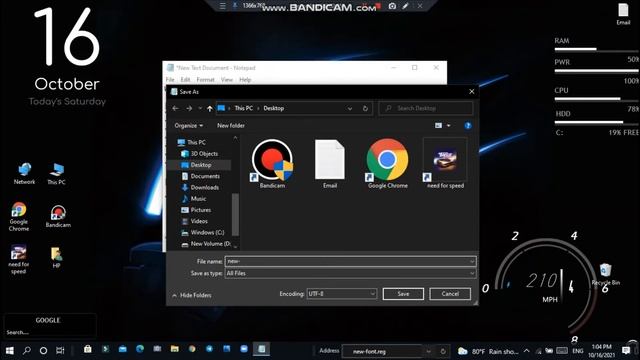Open the Help menu in Notepad

tap(245, 80)
